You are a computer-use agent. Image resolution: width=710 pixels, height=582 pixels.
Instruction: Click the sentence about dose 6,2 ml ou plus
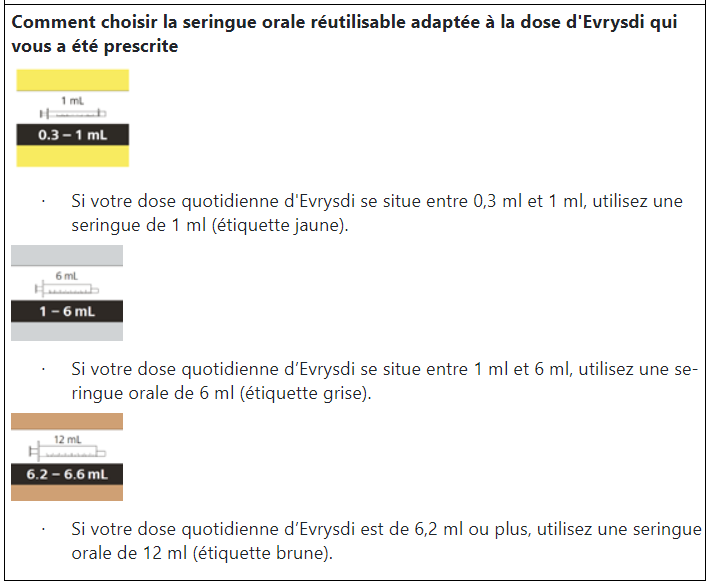[x=386, y=541]
